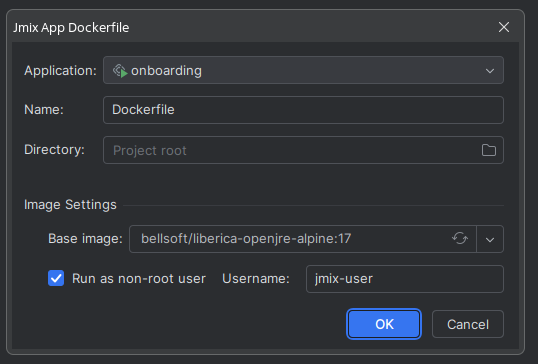Click the Username label

256,279
